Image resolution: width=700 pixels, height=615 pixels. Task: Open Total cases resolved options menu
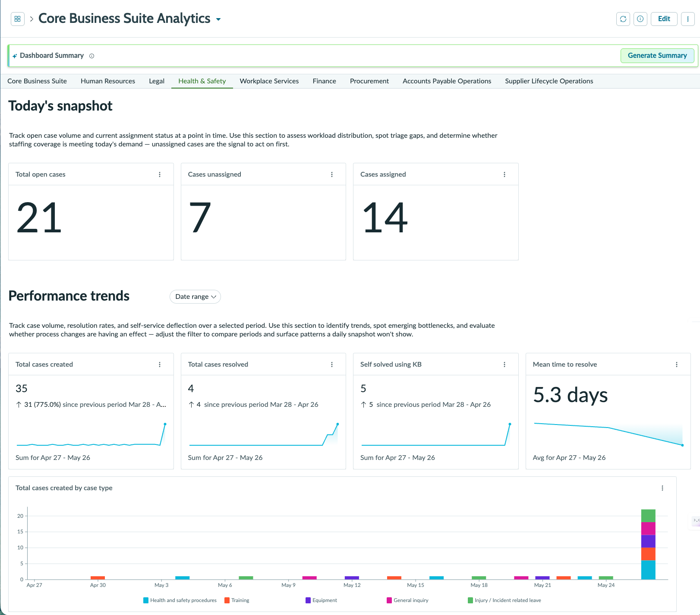(x=332, y=365)
